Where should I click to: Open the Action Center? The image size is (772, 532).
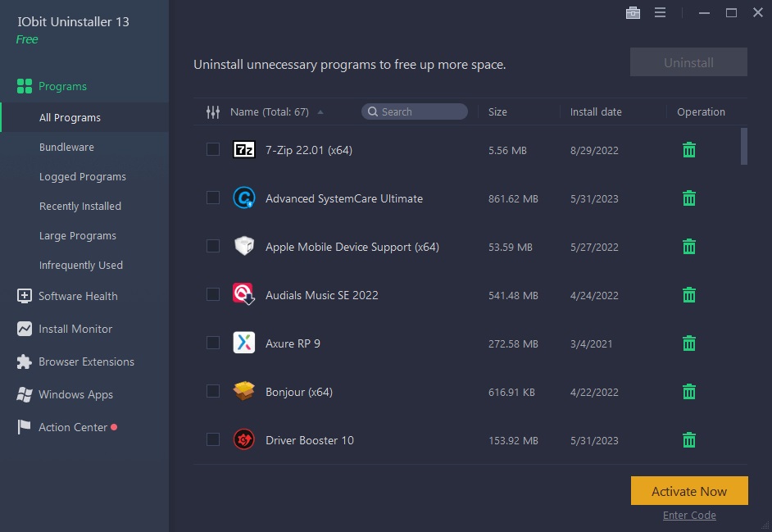72,427
